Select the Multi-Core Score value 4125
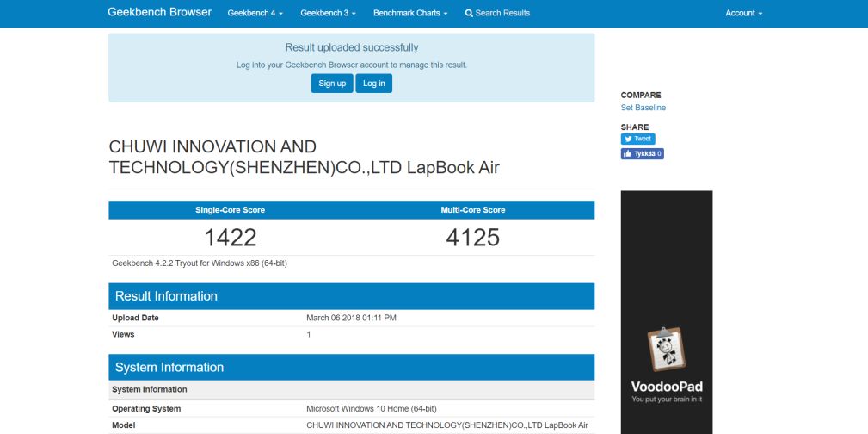 (473, 238)
